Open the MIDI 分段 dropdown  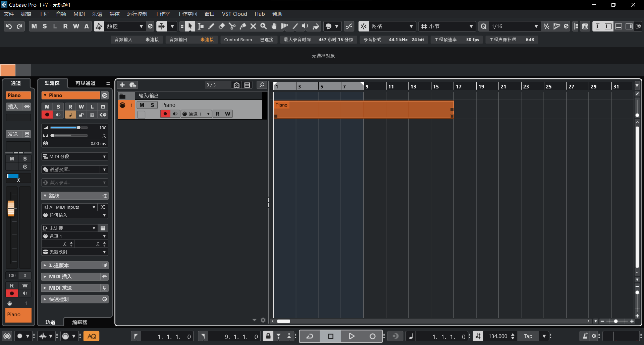coord(74,157)
